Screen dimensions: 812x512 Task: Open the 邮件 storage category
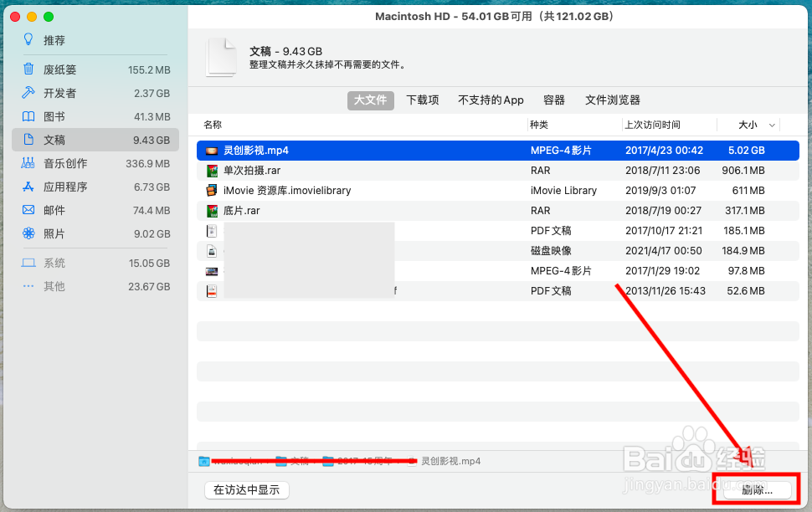coord(52,210)
